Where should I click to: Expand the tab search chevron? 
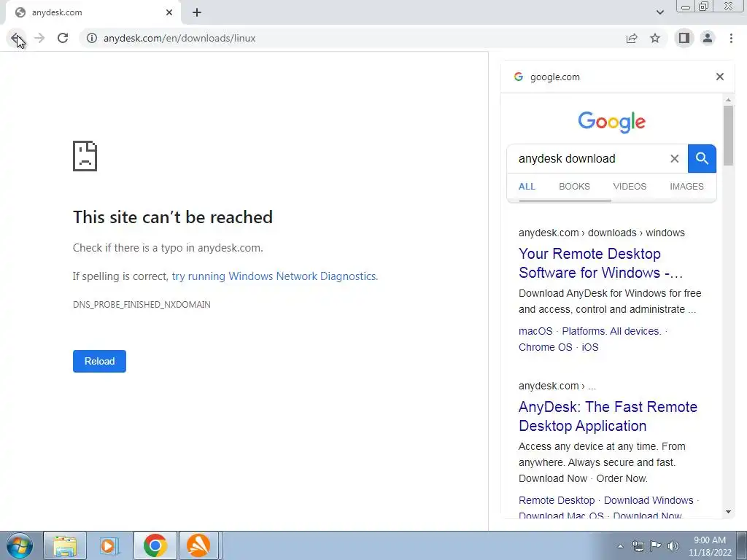coord(659,13)
